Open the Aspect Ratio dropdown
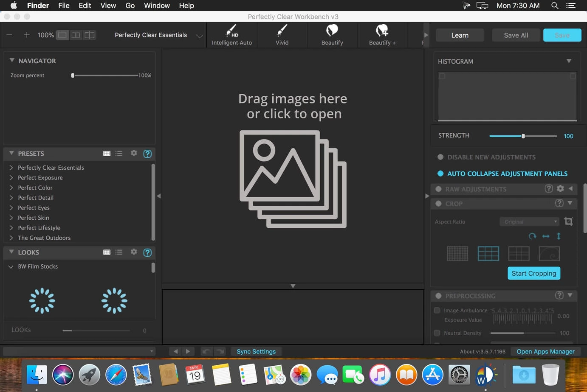The height and width of the screenshot is (392, 587). [529, 222]
